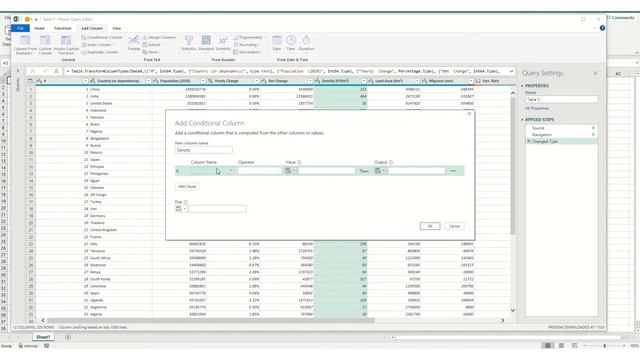Open the Extract dropdown in From Text

pyautogui.click(x=152, y=45)
